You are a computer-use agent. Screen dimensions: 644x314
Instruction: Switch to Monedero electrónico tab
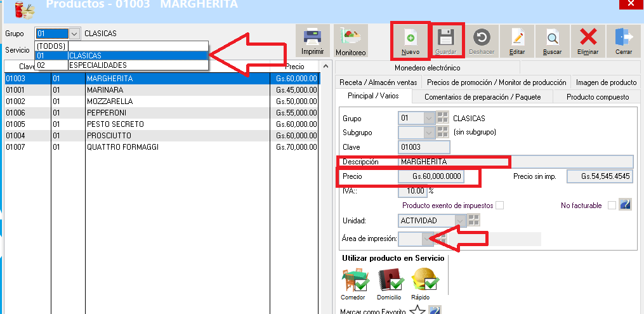tap(428, 68)
